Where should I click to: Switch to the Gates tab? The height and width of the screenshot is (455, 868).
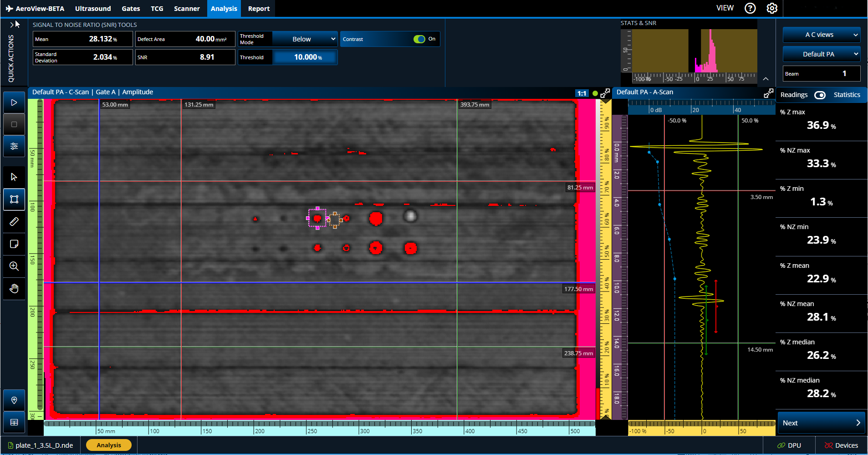point(131,9)
